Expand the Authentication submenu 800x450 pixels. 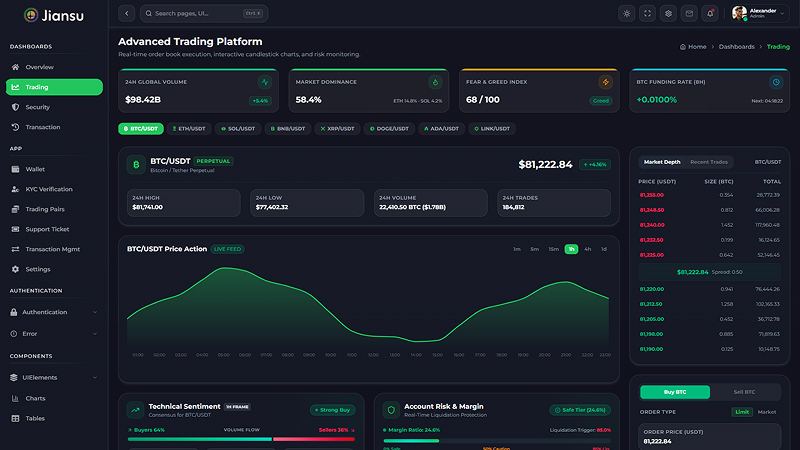tap(54, 312)
